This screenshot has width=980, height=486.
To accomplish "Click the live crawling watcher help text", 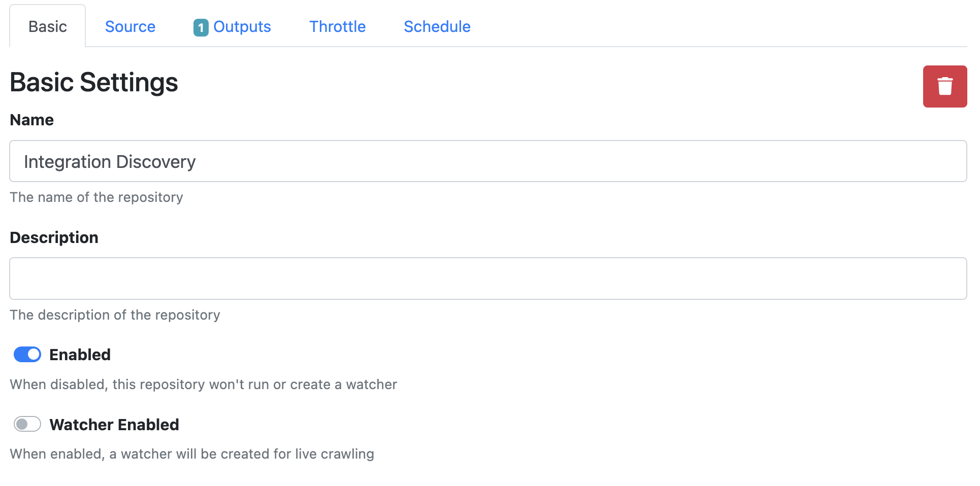I will [192, 454].
